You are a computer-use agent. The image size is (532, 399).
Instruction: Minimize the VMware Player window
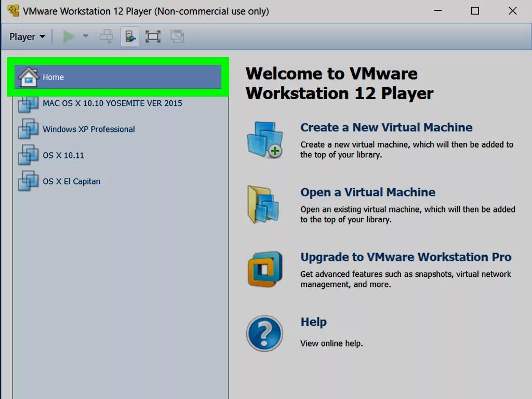click(x=438, y=11)
